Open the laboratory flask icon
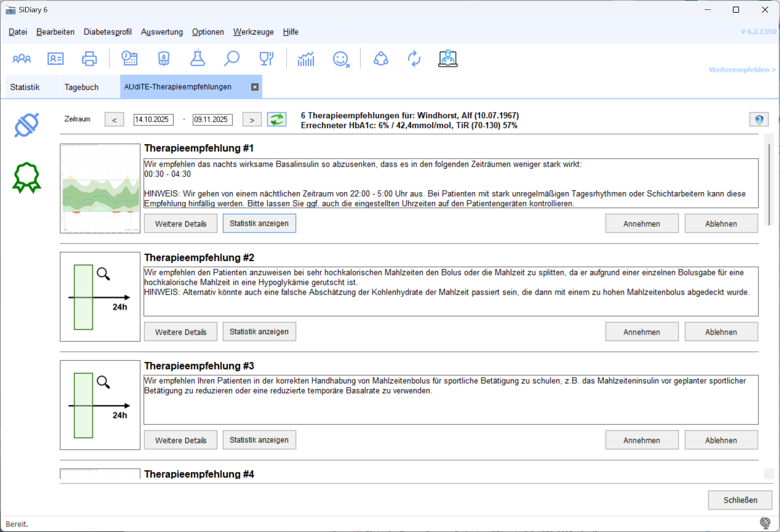The width and height of the screenshot is (780, 532). pos(197,59)
